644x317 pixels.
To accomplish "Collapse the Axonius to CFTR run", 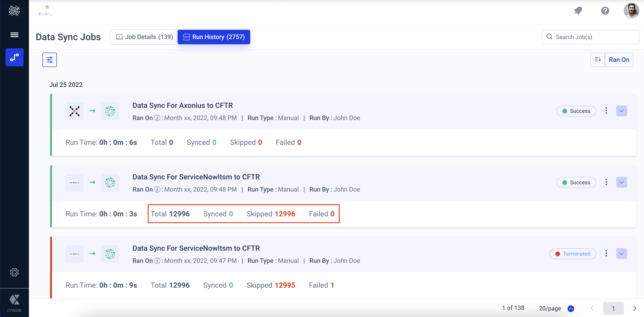I will coord(621,111).
